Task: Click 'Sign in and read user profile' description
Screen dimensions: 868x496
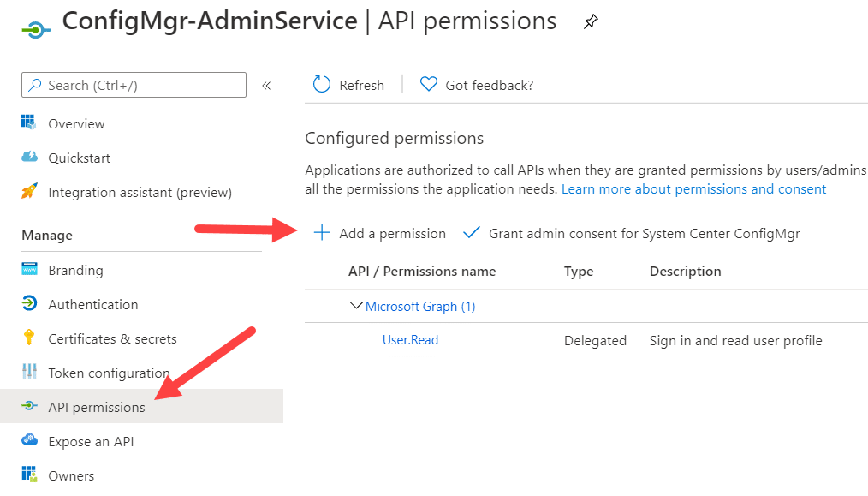Action: point(735,340)
